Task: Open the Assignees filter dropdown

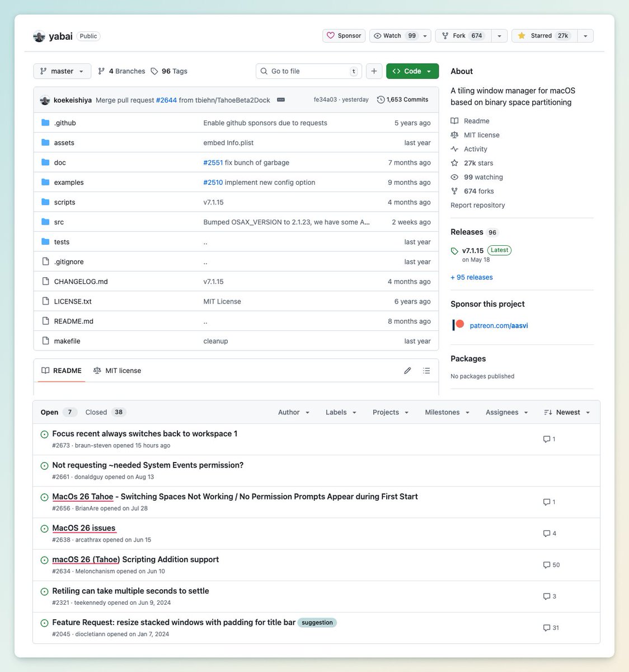Action: pos(506,412)
